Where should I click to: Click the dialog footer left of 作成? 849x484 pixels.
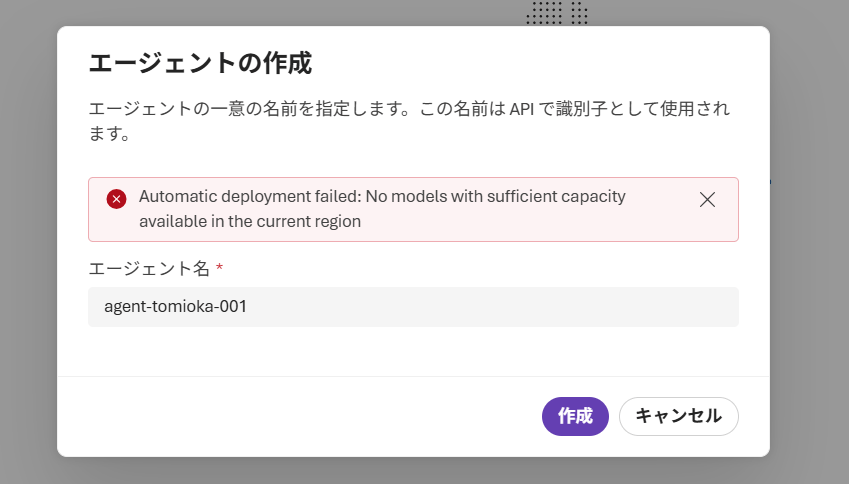point(300,416)
